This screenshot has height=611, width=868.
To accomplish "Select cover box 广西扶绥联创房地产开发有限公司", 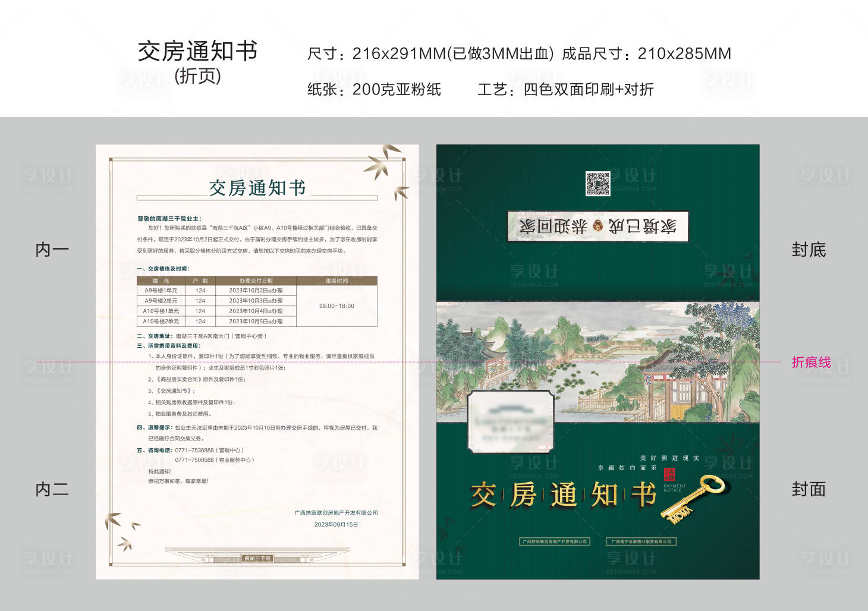I will (555, 541).
